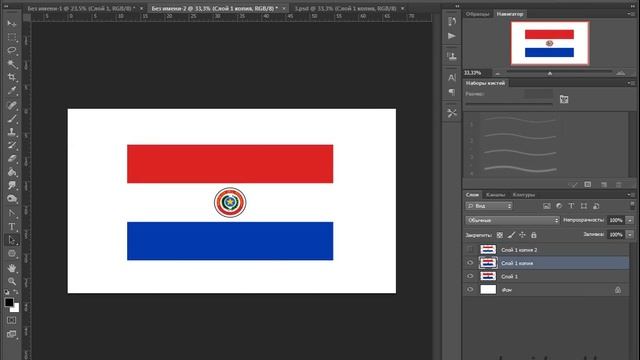Select the Eraser tool
This screenshot has height=360, width=640.
coord(12,159)
